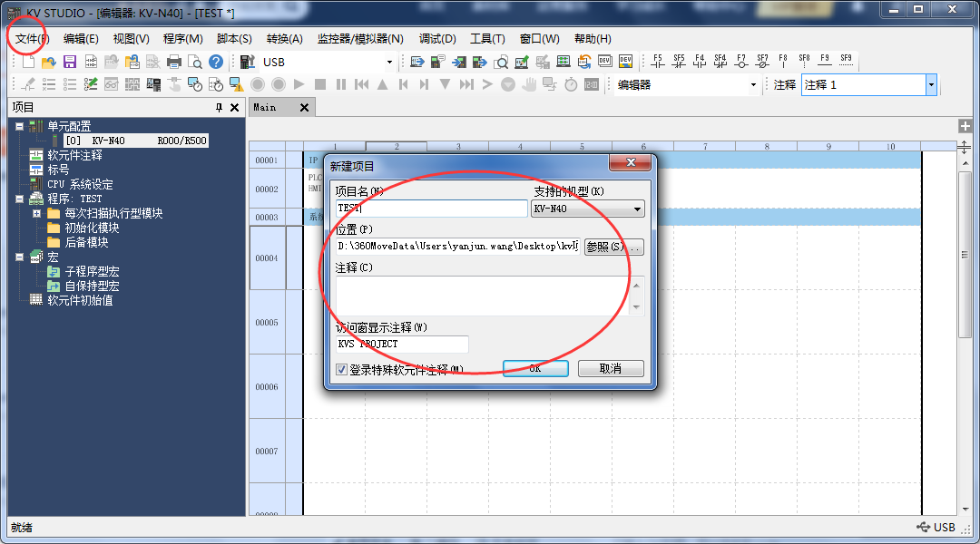
Task: Insert SF5 normally-closed contact
Action: pyautogui.click(x=679, y=61)
